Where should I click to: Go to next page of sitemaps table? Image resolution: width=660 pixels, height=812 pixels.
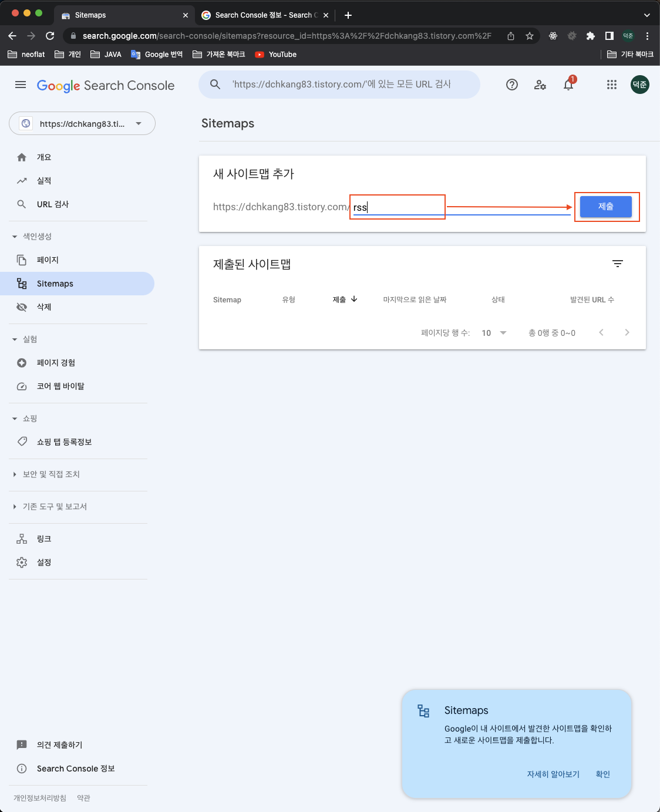click(627, 332)
